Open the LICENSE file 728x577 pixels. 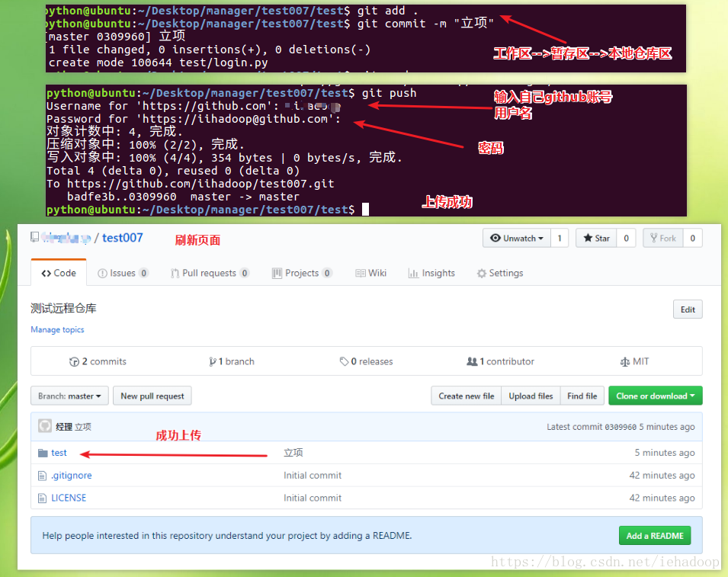coord(69,498)
